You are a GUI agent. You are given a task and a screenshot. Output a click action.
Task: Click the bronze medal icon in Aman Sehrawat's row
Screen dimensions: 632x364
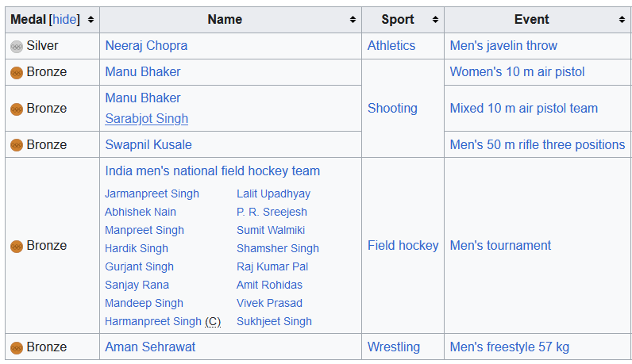17,347
